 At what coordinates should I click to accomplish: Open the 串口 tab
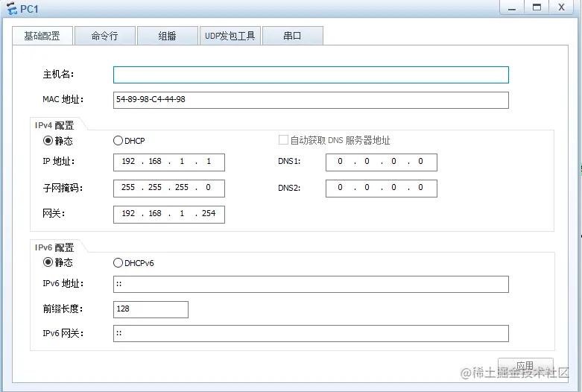(292, 36)
